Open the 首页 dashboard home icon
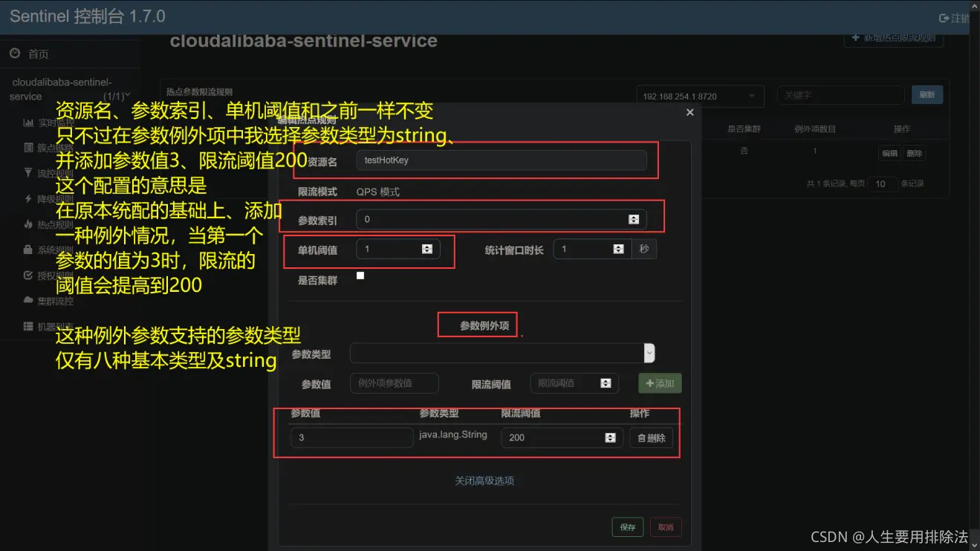This screenshot has height=551, width=980. tap(15, 53)
